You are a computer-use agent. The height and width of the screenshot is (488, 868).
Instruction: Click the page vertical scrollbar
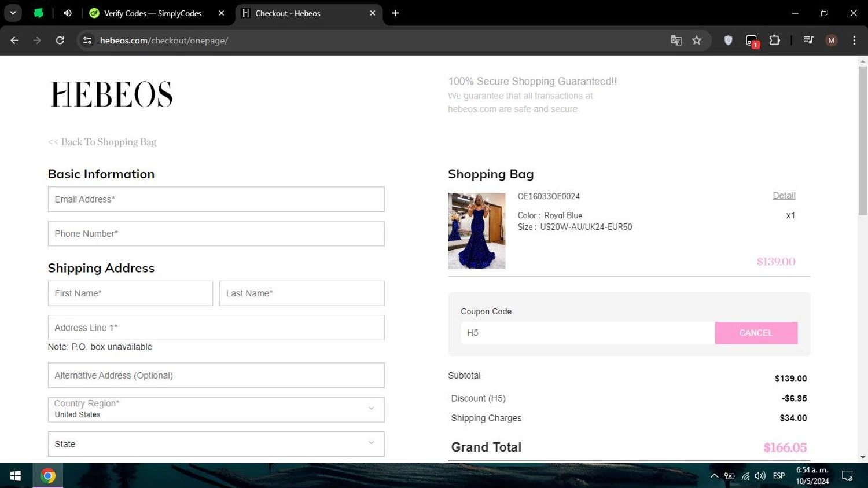click(x=863, y=141)
